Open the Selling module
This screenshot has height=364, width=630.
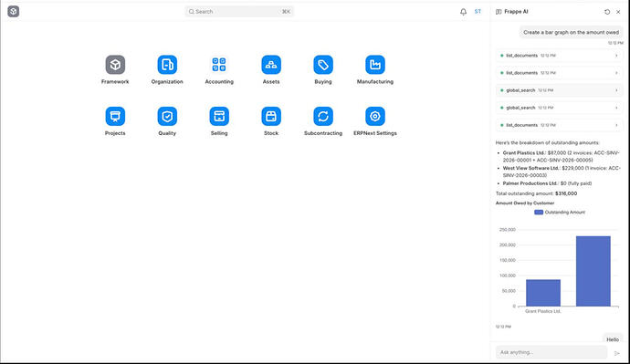click(x=219, y=117)
